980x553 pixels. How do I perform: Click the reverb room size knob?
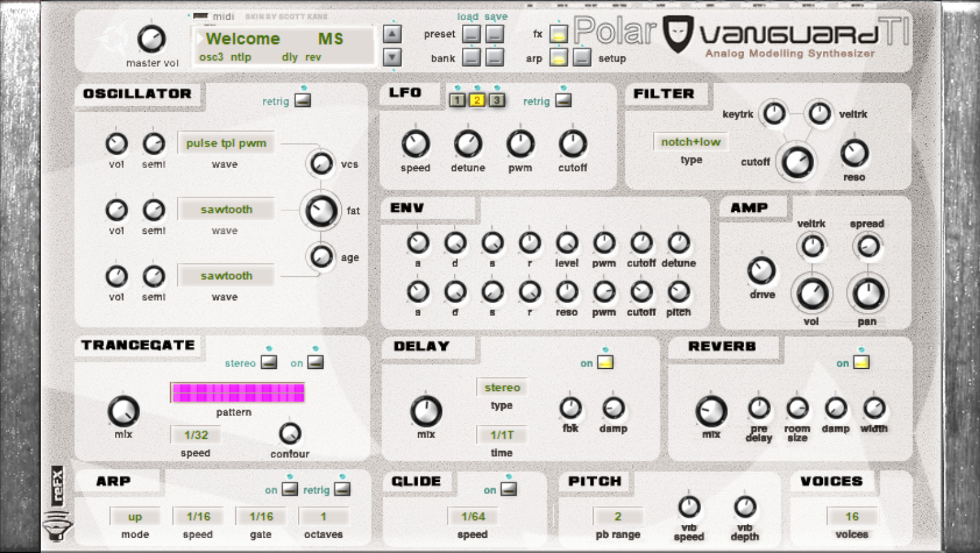click(797, 408)
